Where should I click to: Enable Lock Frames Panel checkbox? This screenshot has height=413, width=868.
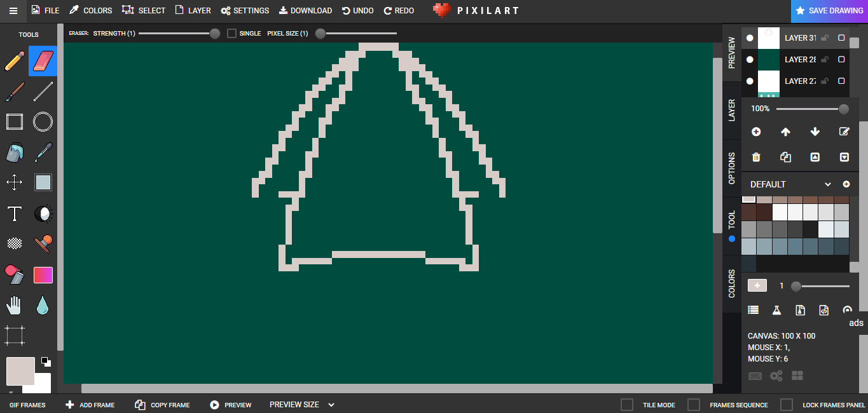[787, 405]
